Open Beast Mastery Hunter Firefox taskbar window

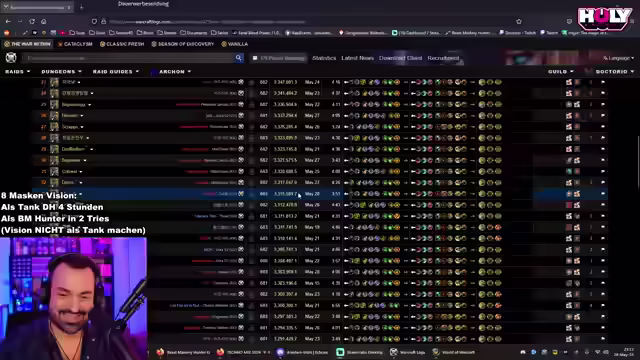tap(183, 352)
